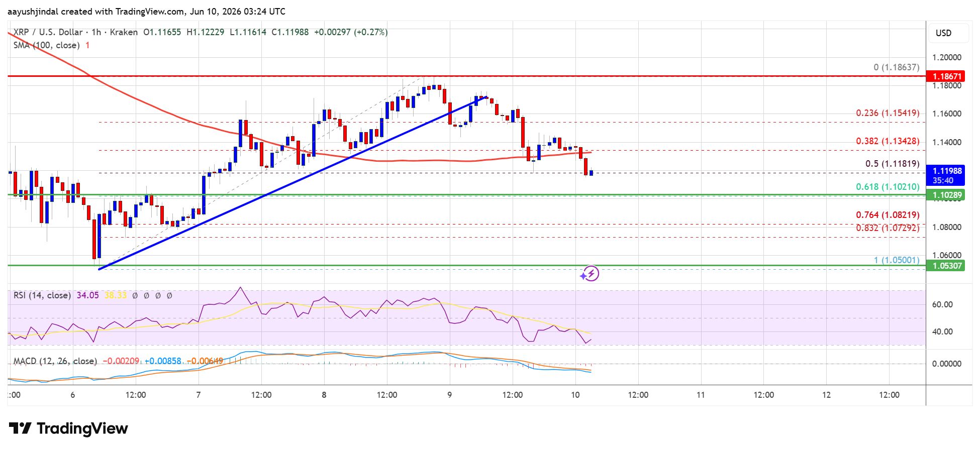
Task: Click the USD currency button
Action: pos(943,33)
